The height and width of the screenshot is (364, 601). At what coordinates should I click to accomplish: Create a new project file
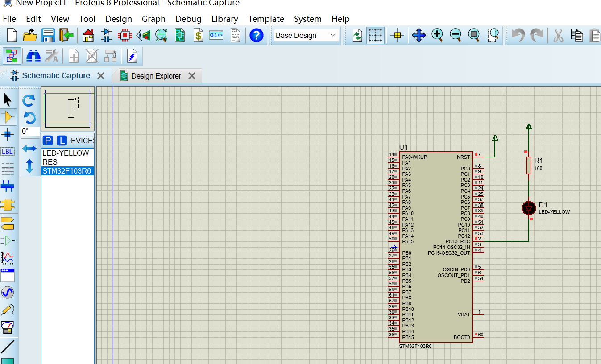pos(11,35)
